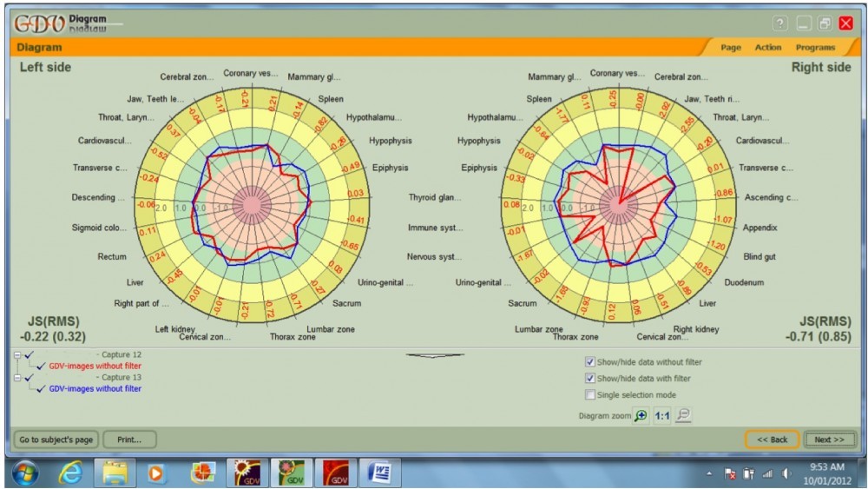Select red GDV-images without filter row

point(95,366)
